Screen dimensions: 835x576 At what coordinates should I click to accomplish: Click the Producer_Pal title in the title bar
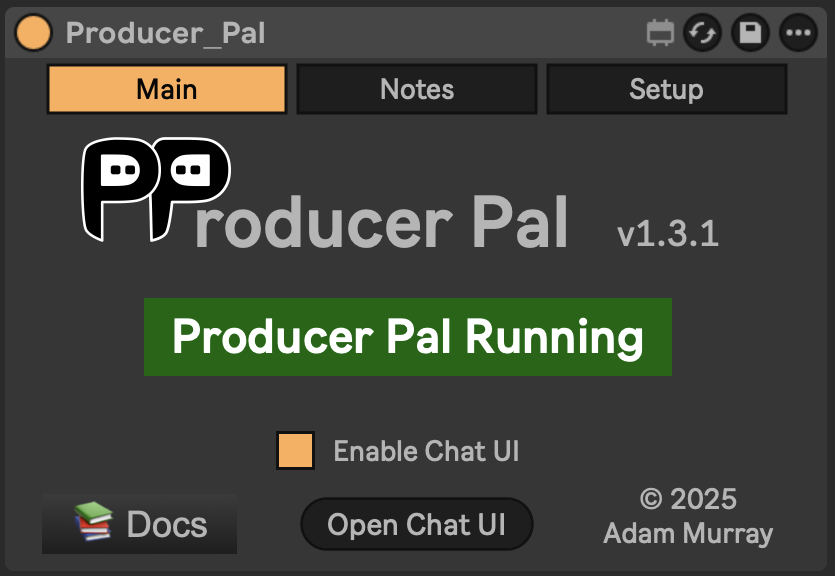pyautogui.click(x=165, y=32)
